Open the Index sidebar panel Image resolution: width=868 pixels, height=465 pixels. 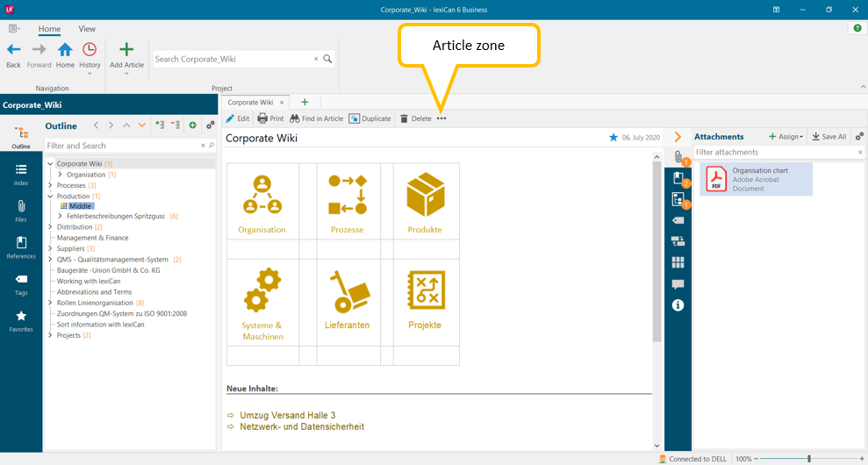[x=21, y=174]
